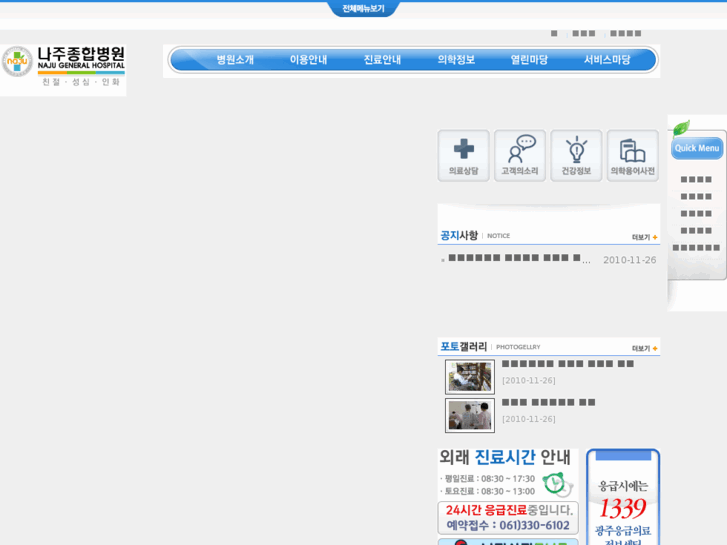
Task: Open the 서비스마당 menu
Action: point(607,60)
